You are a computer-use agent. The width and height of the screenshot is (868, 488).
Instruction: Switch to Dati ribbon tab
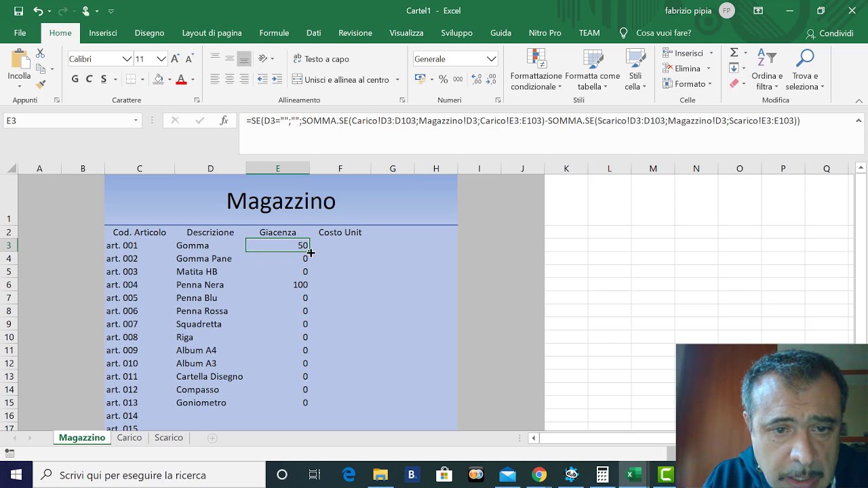pos(313,33)
